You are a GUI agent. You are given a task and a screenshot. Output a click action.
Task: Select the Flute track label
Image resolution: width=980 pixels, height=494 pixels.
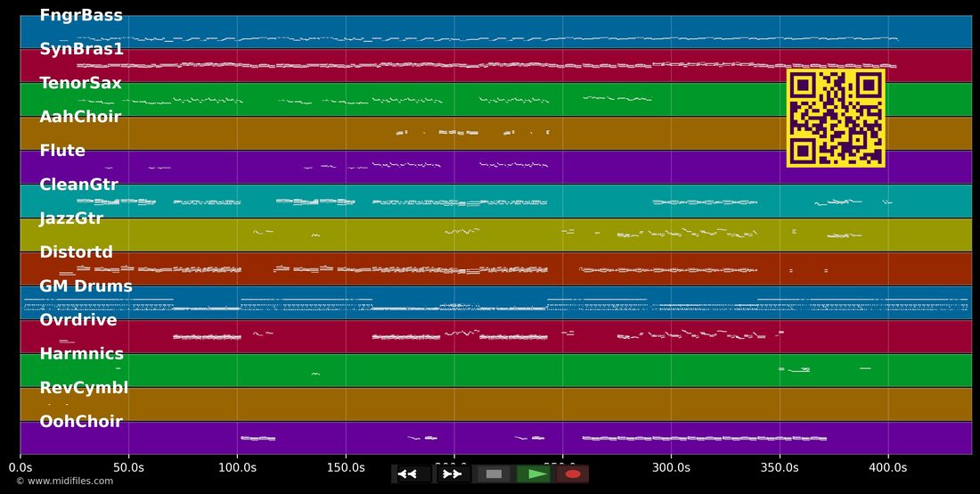pyautogui.click(x=62, y=151)
